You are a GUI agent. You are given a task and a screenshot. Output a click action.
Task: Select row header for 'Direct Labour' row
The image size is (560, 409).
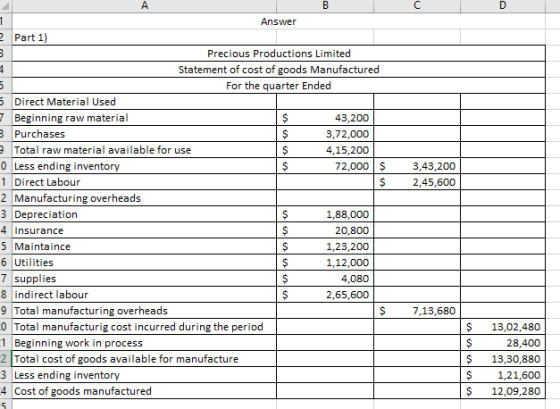6,182
